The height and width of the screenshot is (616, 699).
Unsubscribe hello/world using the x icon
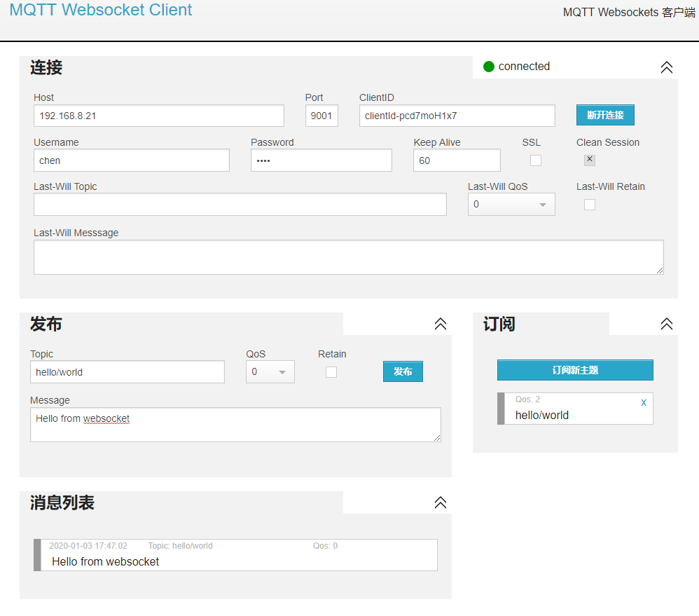point(643,402)
